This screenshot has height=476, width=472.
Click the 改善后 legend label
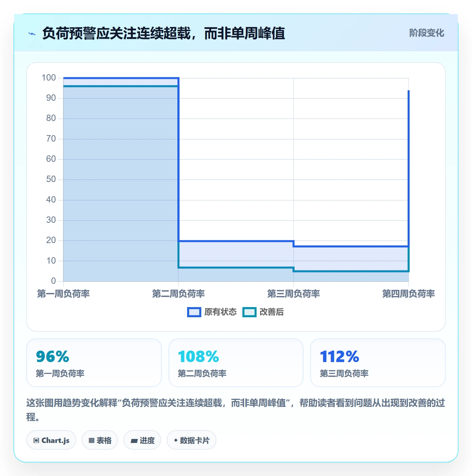(x=272, y=312)
